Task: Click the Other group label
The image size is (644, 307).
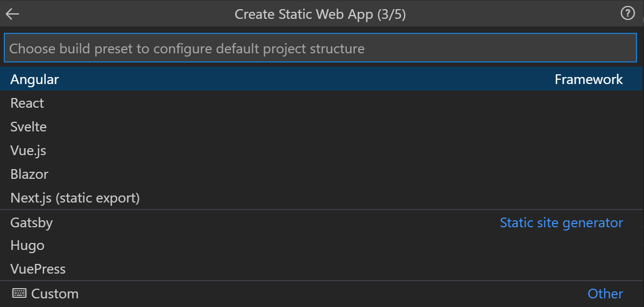Action: pos(605,294)
